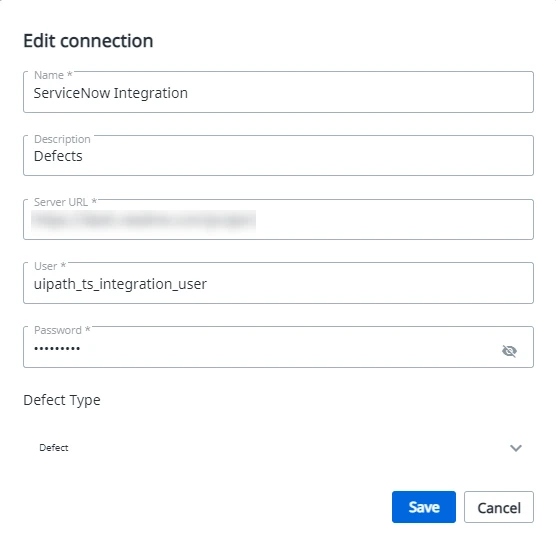Click the Edit connection dialog title
The width and height of the screenshot is (556, 545).
point(88,41)
